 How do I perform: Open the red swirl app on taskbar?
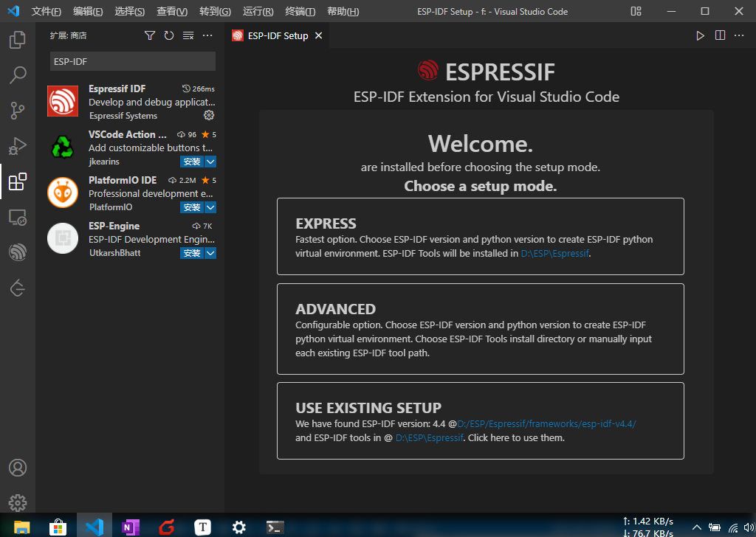point(167,527)
